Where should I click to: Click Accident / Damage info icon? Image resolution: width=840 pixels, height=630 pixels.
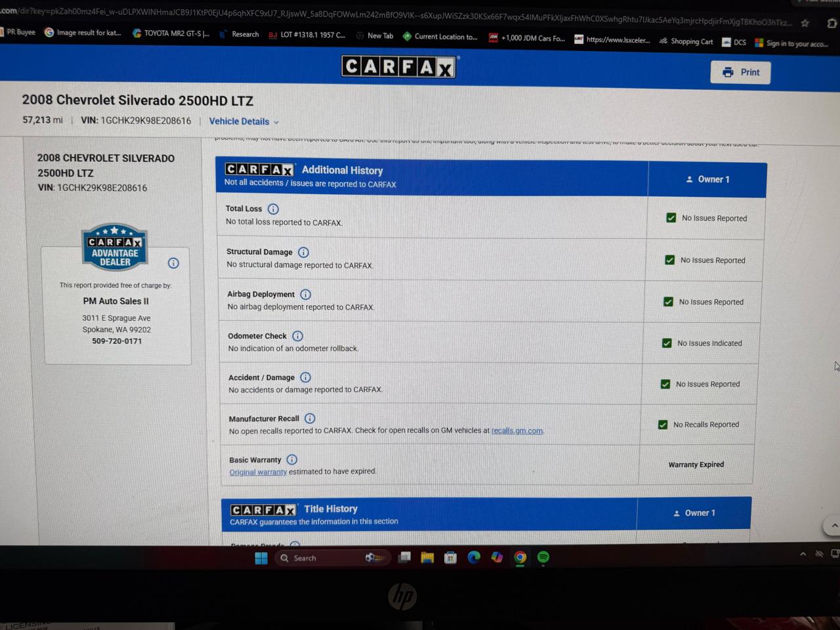305,377
